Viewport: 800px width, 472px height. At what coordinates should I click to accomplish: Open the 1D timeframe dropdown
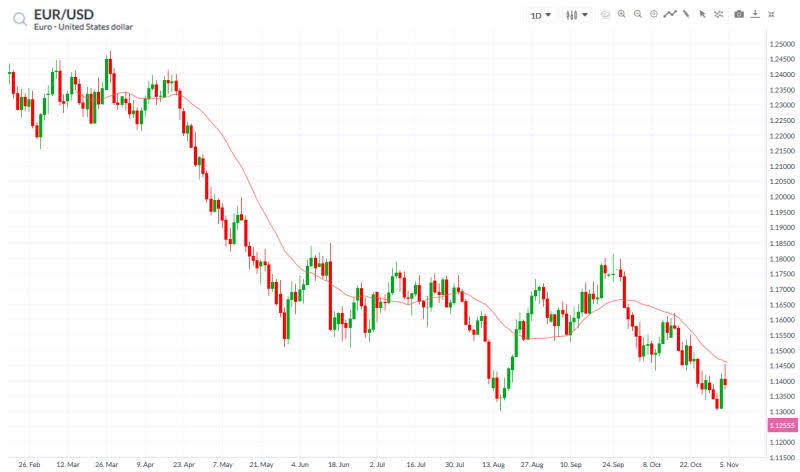pos(540,15)
